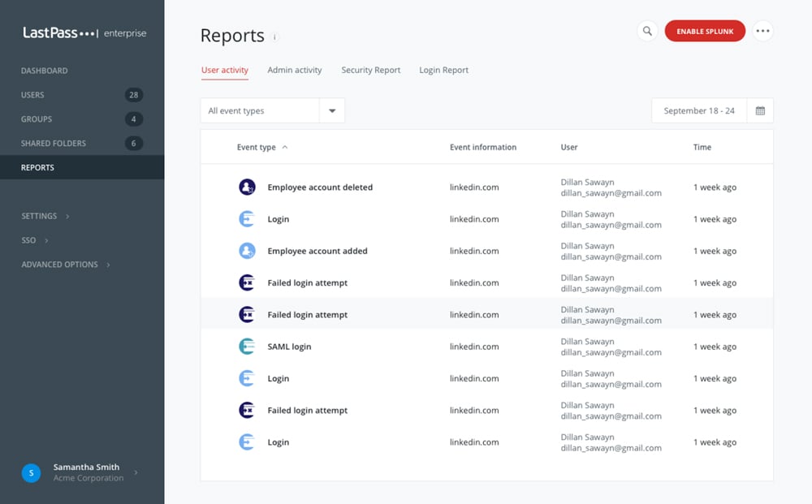
Task: Go to the Login Report tab
Action: click(x=443, y=71)
